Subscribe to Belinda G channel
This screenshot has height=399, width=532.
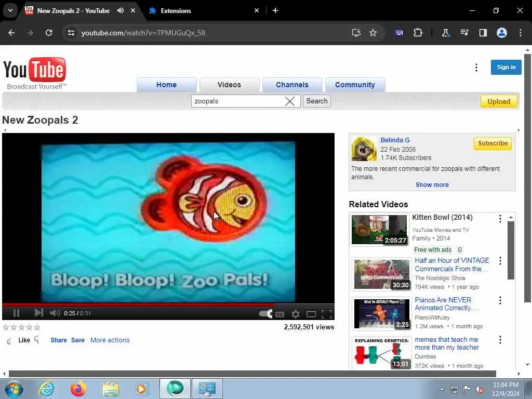coord(493,143)
